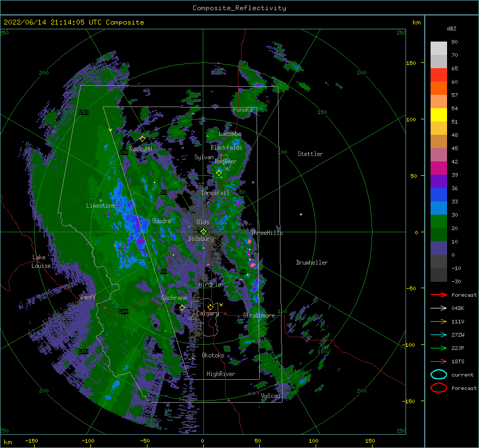Click the dBZ heading above the color scale

pyautogui.click(x=451, y=28)
